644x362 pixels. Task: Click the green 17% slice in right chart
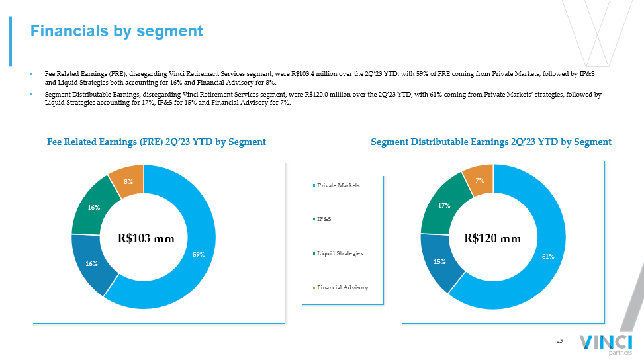coord(443,206)
